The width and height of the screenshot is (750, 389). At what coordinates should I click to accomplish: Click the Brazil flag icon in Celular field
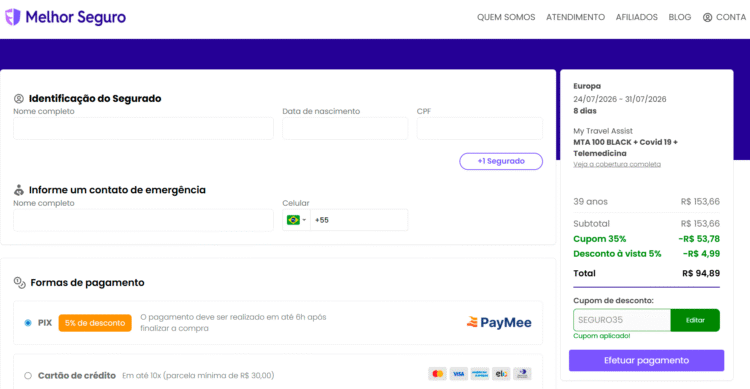293,220
